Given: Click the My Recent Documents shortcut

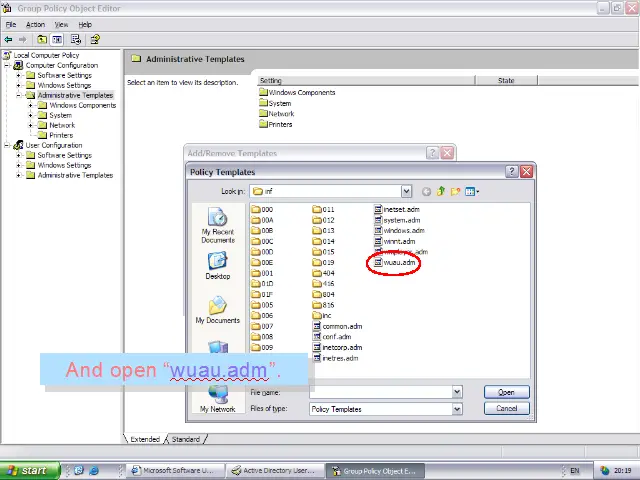Looking at the screenshot, I should coord(218,225).
